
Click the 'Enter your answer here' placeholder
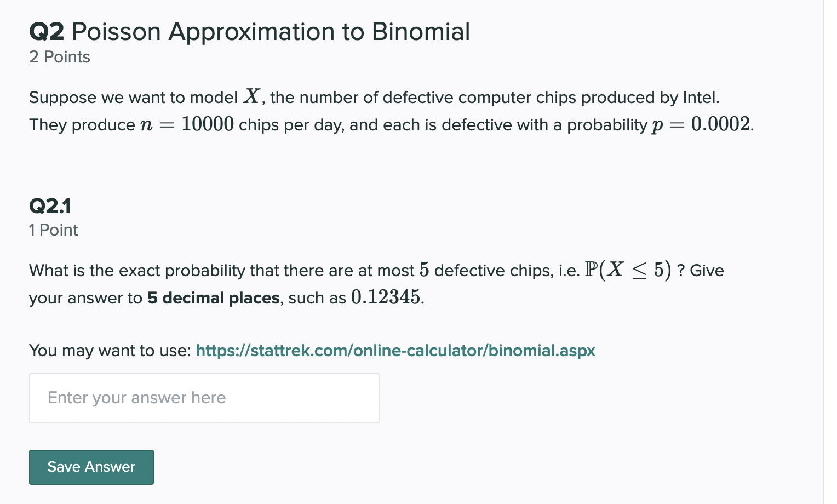(x=136, y=398)
